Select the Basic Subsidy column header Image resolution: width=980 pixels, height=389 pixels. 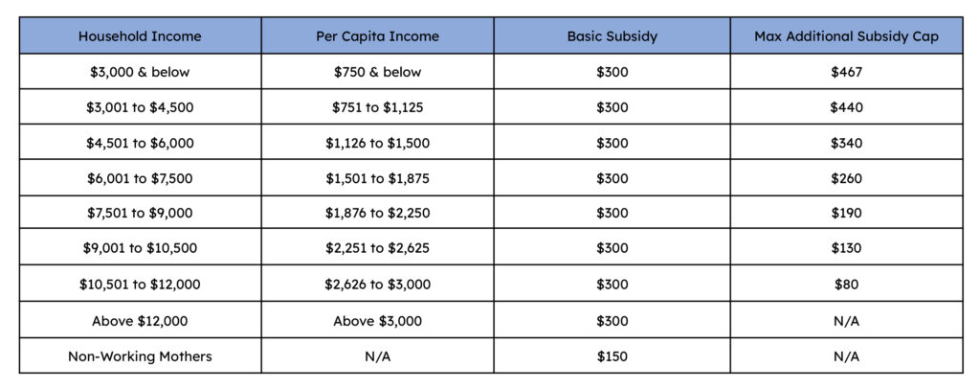click(612, 36)
